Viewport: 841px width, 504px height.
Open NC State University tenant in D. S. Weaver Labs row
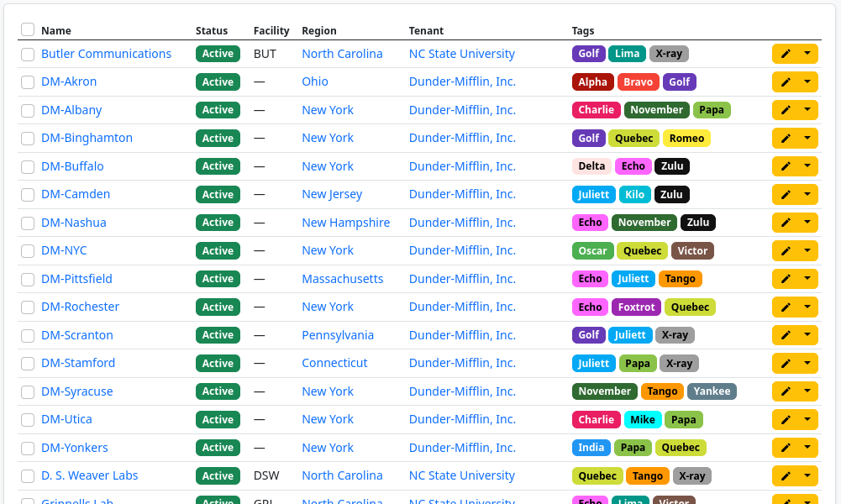pyautogui.click(x=462, y=475)
